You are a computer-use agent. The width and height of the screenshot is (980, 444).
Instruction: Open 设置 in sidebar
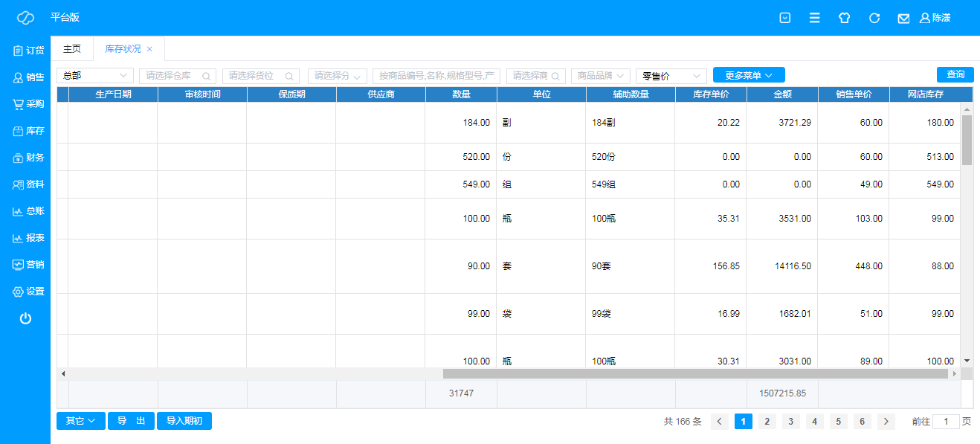(x=28, y=292)
